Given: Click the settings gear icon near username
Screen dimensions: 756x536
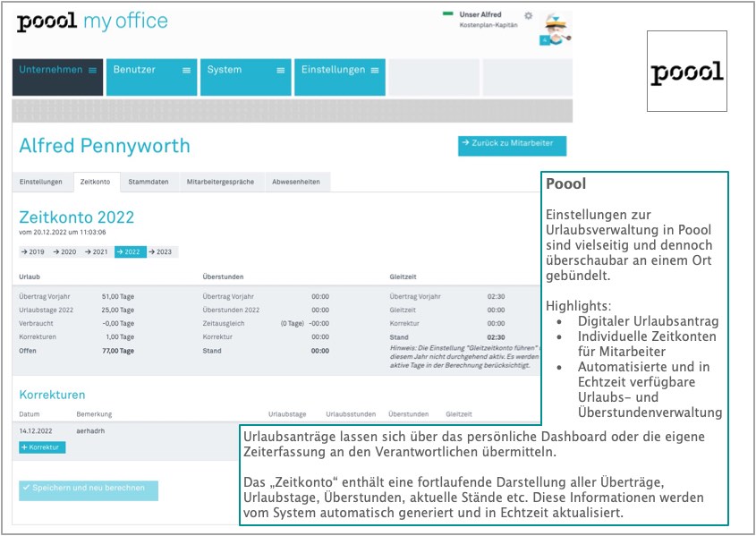Looking at the screenshot, I should (x=528, y=16).
